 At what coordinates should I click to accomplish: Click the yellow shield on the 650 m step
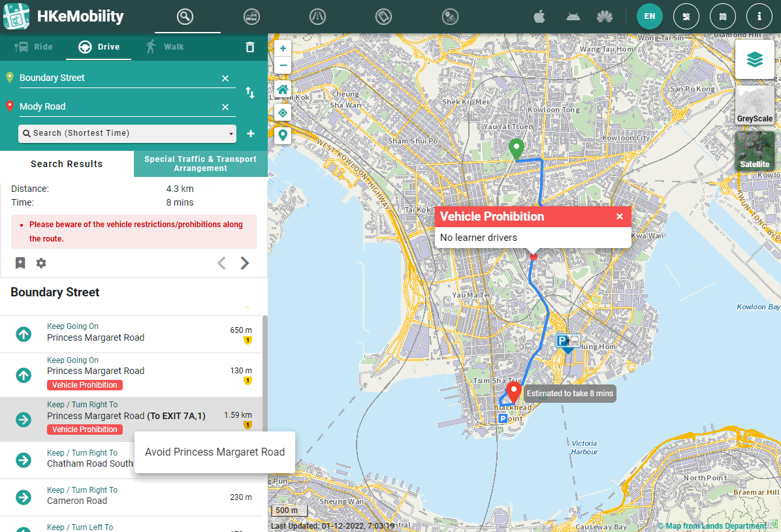[x=247, y=340]
